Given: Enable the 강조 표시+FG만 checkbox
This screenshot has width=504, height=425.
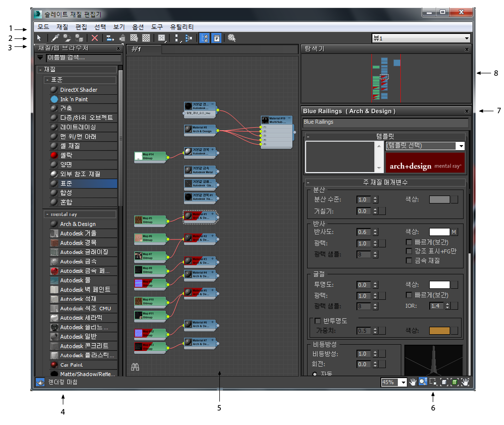Looking at the screenshot, I should pos(409,251).
